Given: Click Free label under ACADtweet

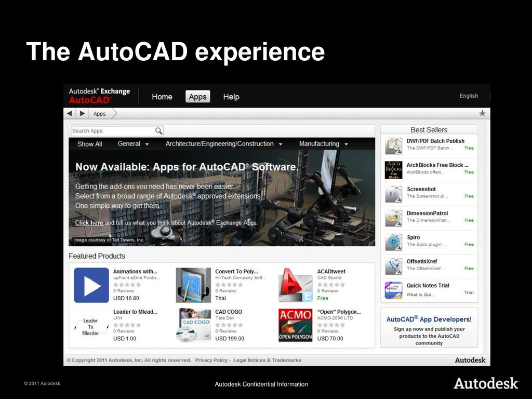Looking at the screenshot, I should tap(323, 298).
